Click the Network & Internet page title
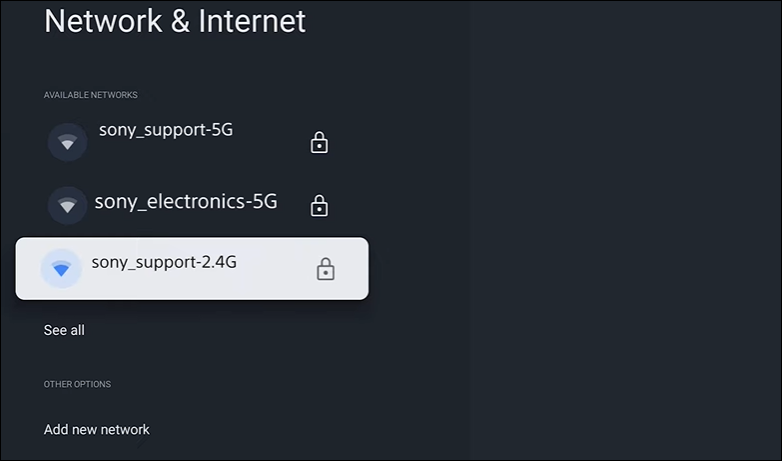782x461 pixels. tap(175, 21)
